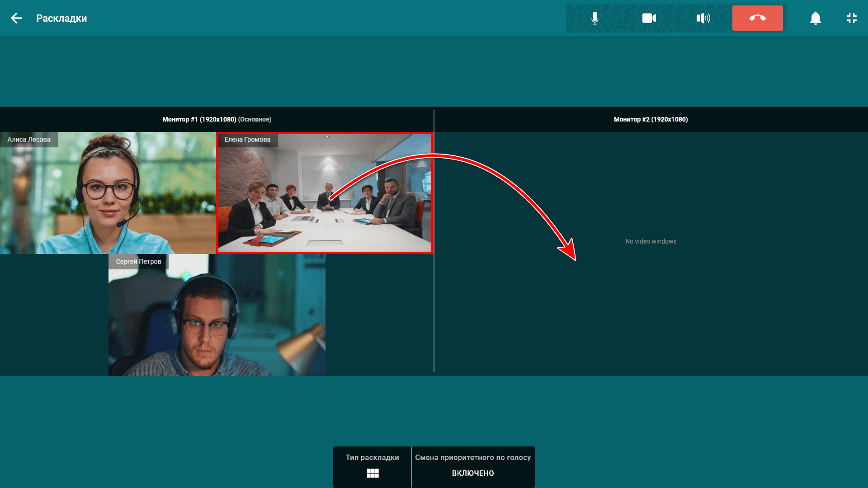Toggle voice priority switching ВКЛЮЧЕНО

[473, 473]
